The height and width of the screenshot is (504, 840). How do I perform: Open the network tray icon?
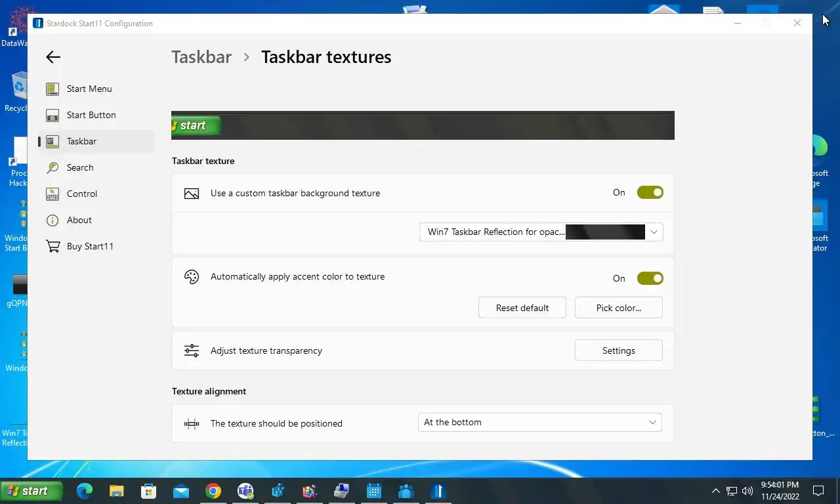(732, 491)
